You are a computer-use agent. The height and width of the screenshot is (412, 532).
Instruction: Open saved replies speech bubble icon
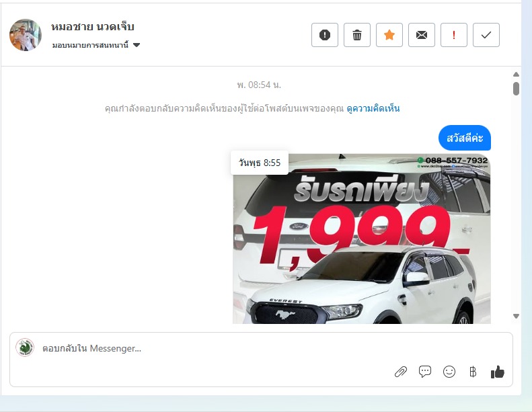[x=425, y=372]
